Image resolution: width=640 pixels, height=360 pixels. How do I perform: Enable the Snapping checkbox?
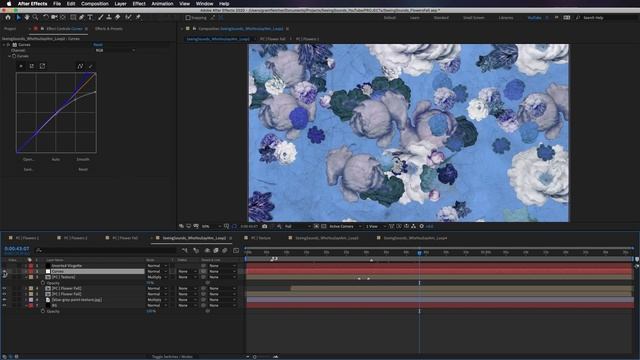pos(188,18)
